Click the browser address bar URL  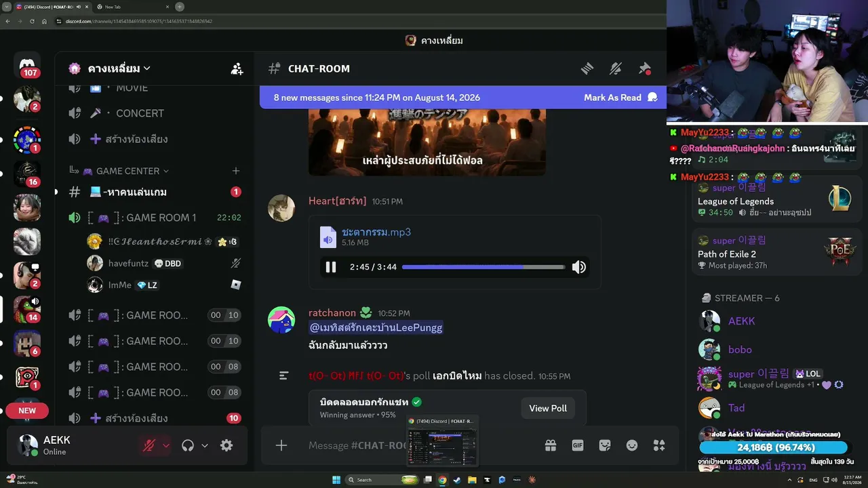click(x=139, y=21)
